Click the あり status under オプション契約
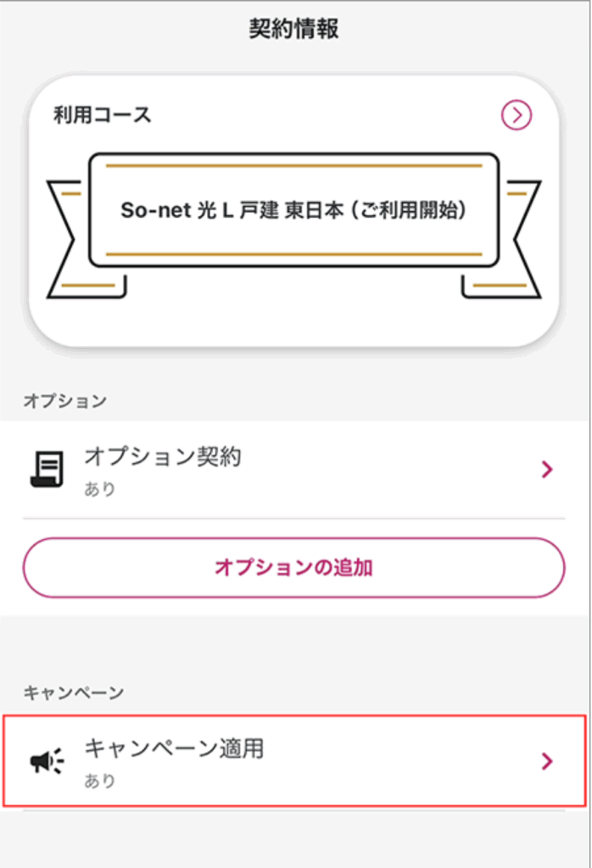 tap(99, 489)
